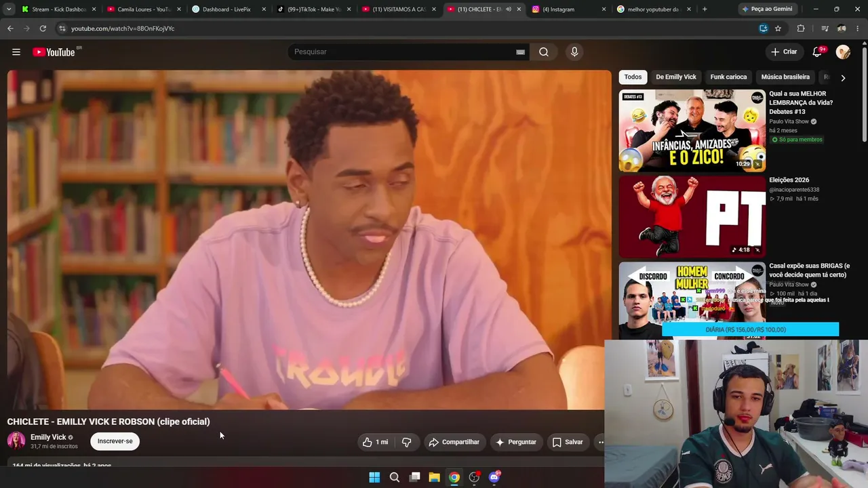868x488 pixels.
Task: Select the 'Funk carioca' filter chip
Action: tap(728, 77)
